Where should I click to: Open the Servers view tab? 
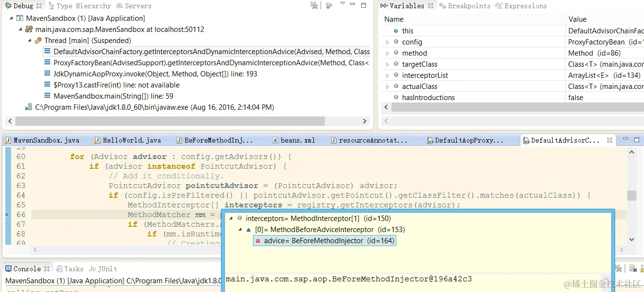(x=134, y=6)
